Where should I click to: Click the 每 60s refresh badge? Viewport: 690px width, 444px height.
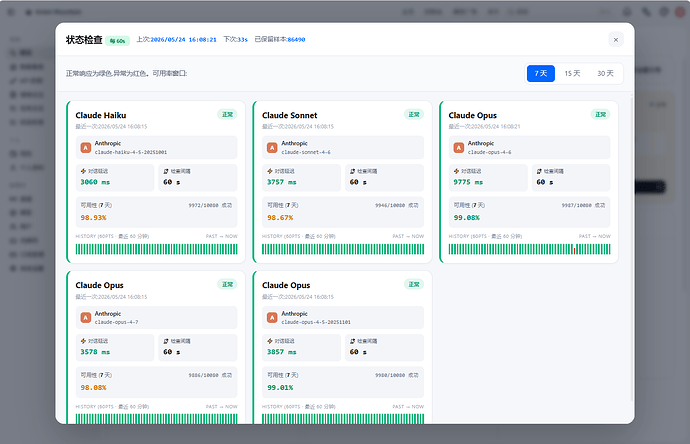[x=117, y=41]
